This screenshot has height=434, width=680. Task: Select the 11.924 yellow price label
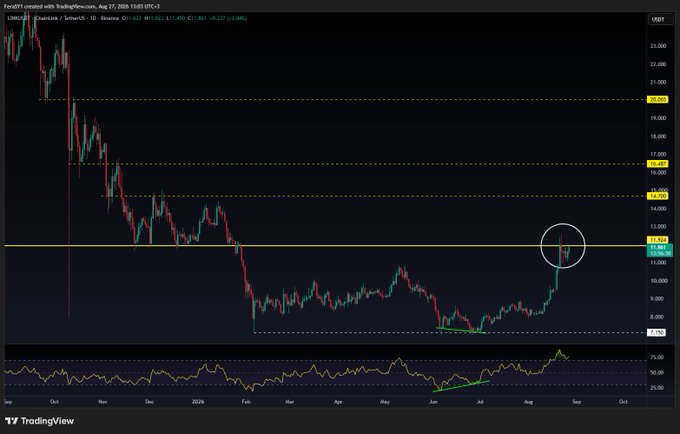coord(657,240)
